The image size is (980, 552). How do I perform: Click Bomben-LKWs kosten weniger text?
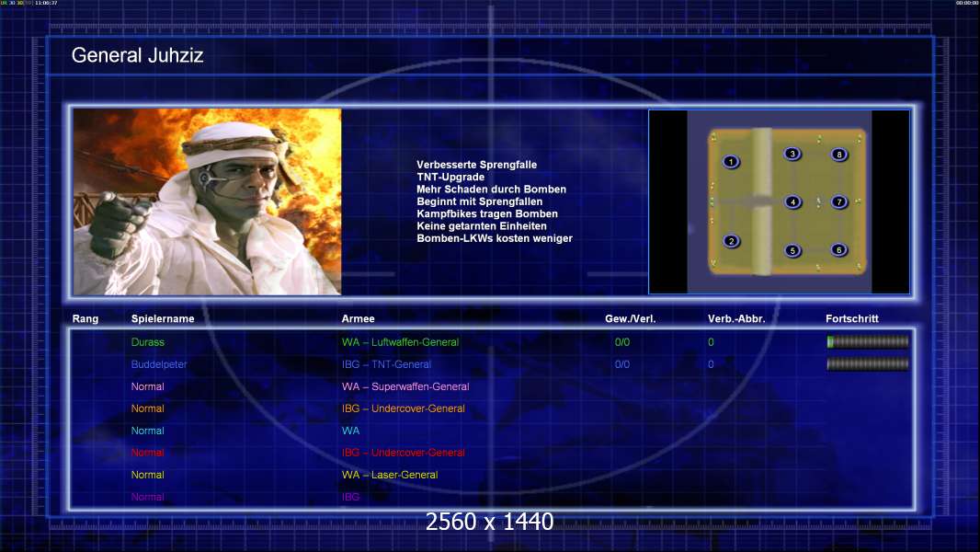click(495, 238)
